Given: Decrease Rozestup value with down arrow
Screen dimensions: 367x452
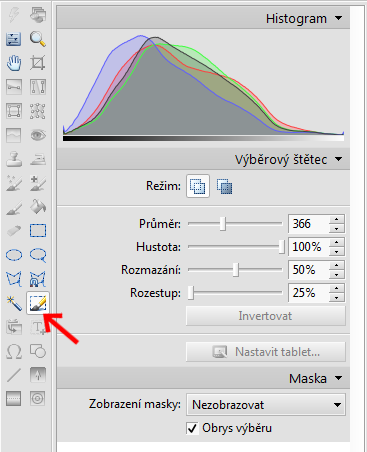Looking at the screenshot, I should coord(337,297).
